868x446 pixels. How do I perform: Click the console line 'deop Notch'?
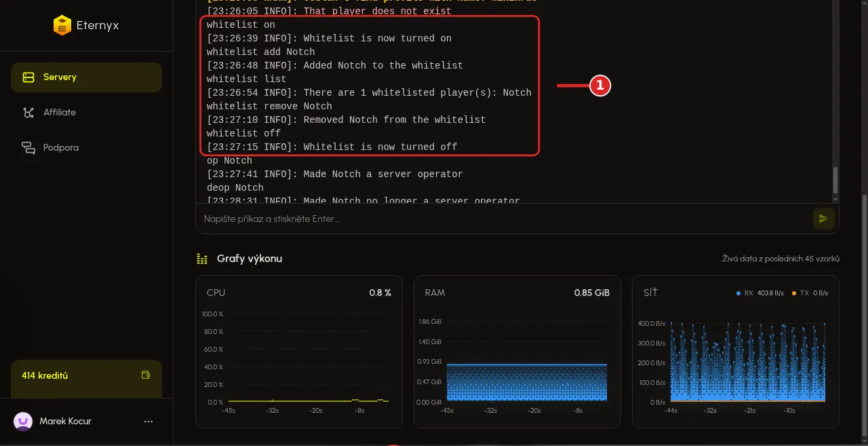click(235, 188)
